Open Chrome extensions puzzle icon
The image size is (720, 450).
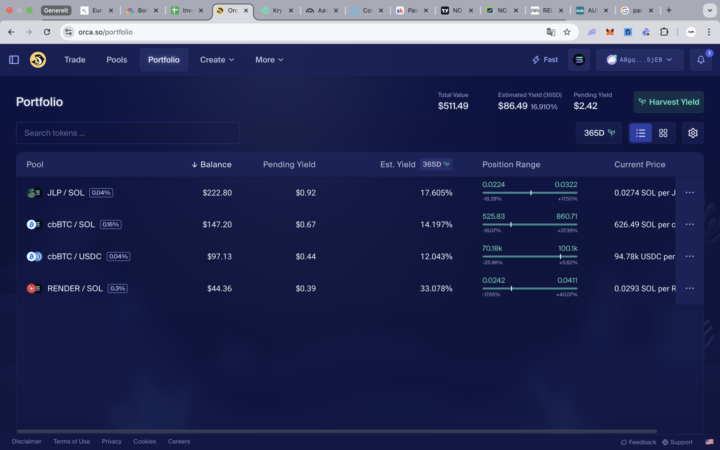click(x=664, y=32)
